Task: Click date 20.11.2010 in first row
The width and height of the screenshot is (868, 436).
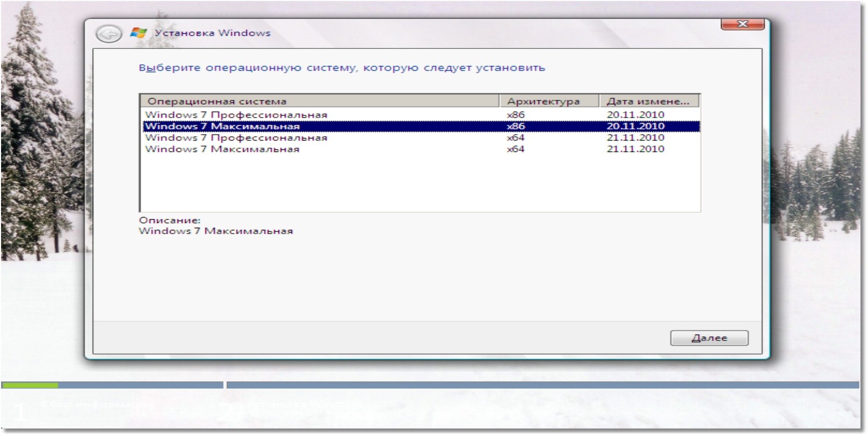Action: 635,114
